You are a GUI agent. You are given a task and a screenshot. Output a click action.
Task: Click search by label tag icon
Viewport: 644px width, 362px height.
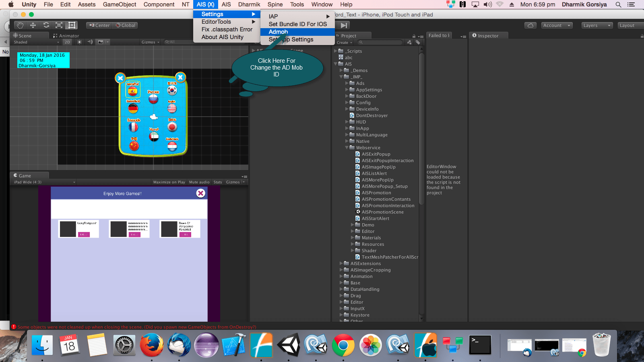coord(418,42)
